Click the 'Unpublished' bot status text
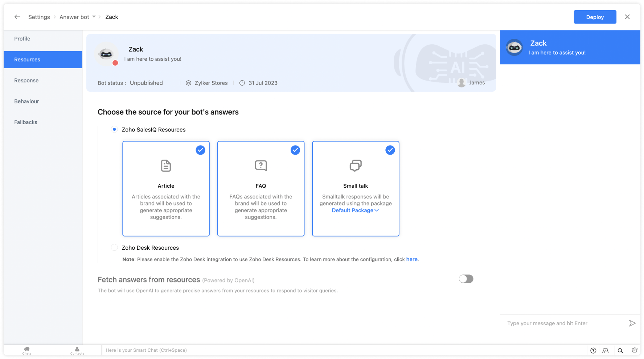 coord(146,83)
